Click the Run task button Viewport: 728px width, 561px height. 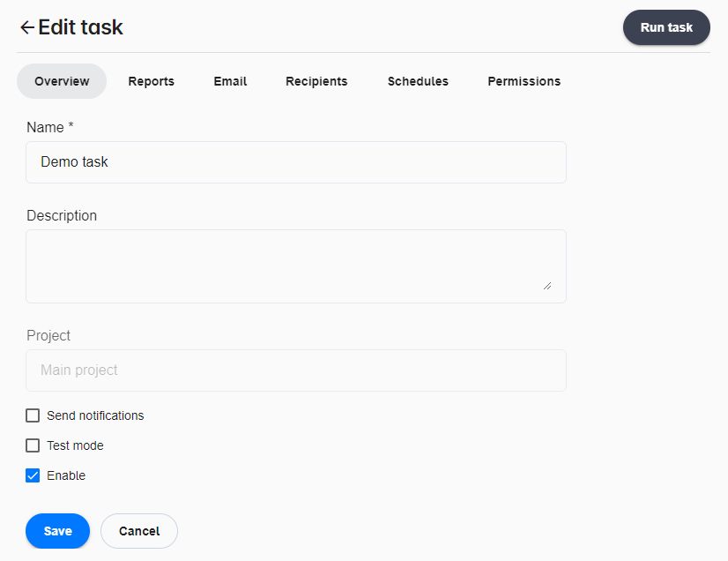[x=666, y=27]
